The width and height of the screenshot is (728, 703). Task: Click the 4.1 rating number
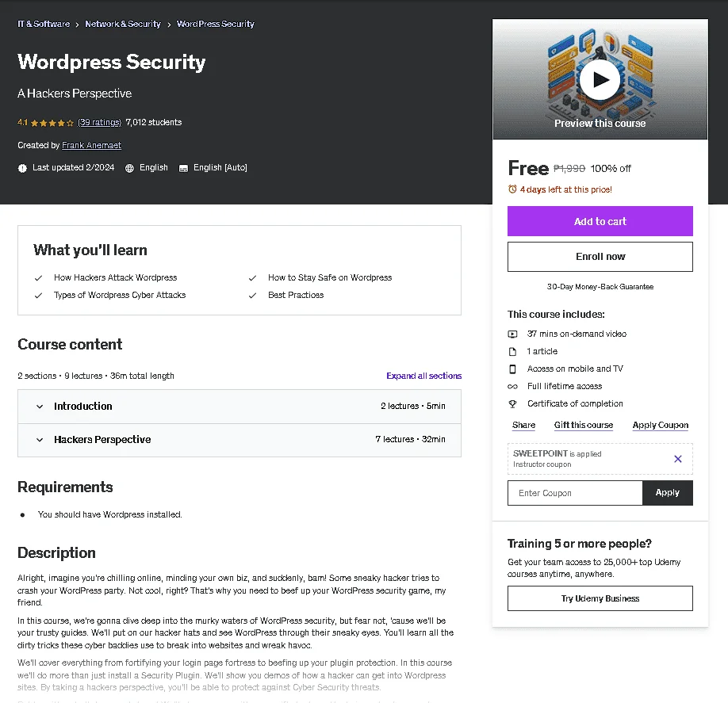[23, 123]
